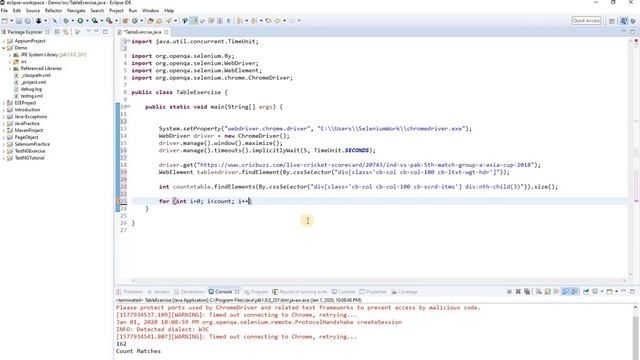Screen dimensions: 640x360
Task: Switch to the Declaration tab
Action: pyautogui.click(x=189, y=292)
